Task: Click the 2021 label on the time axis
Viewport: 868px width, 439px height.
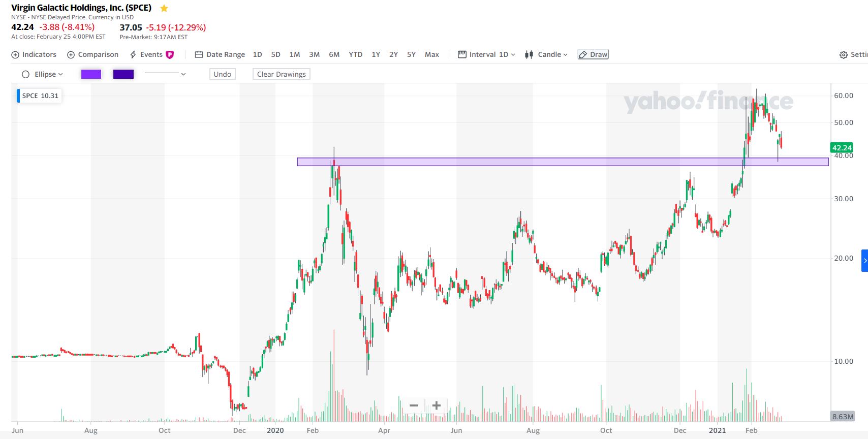Action: click(717, 430)
